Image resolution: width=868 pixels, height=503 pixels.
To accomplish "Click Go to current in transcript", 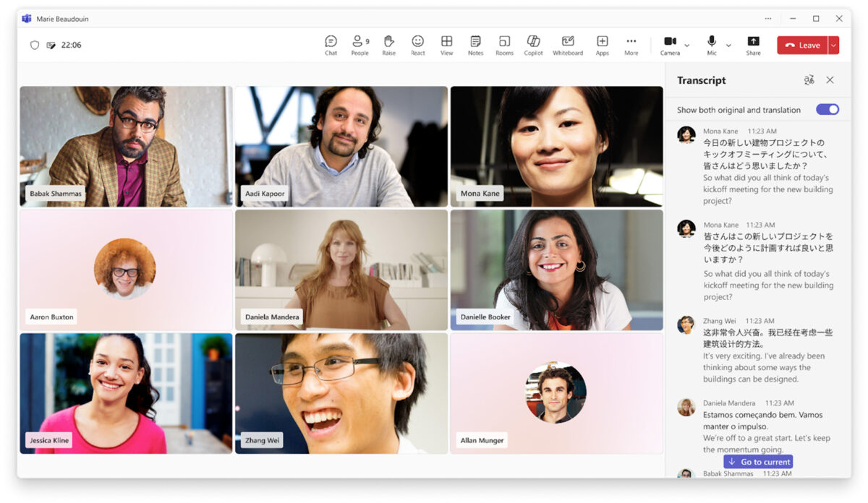I will (757, 462).
